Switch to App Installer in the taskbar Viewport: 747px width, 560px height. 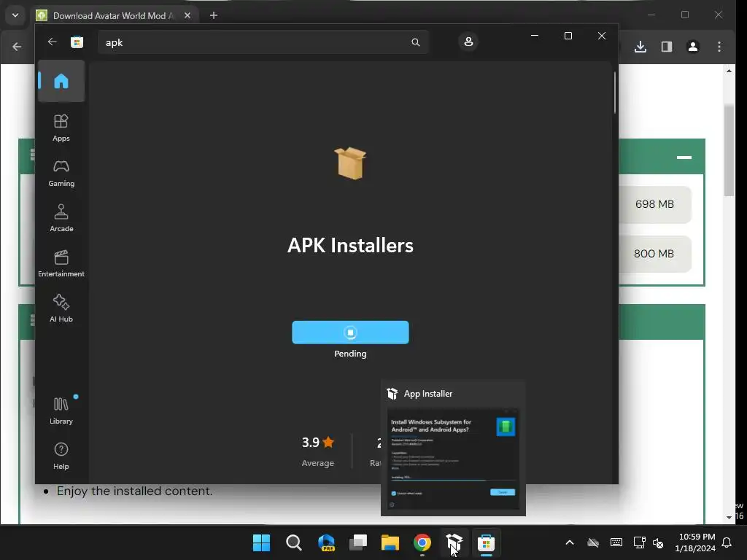tap(454, 542)
